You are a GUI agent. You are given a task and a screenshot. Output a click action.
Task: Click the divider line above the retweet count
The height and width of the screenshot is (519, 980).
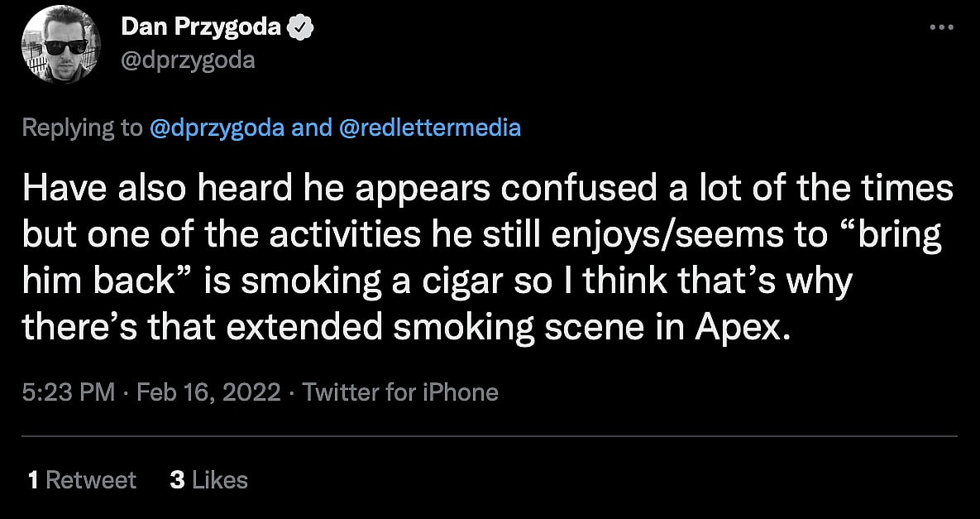coord(490,436)
